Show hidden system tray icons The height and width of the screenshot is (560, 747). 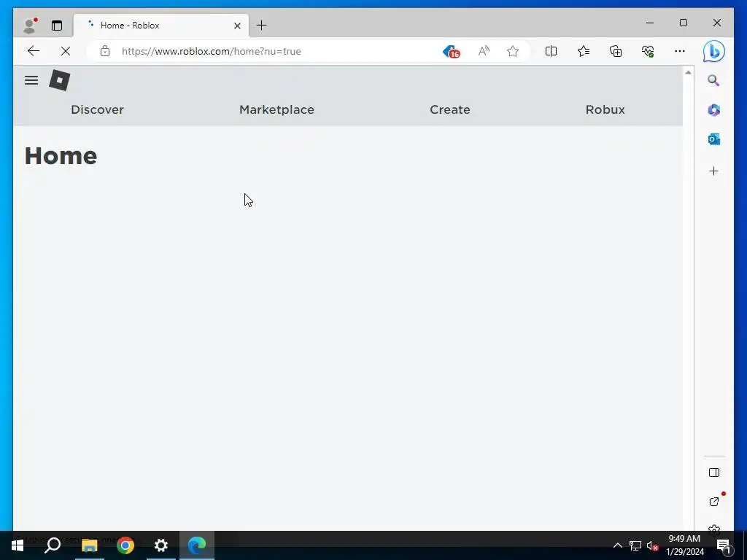coord(617,545)
